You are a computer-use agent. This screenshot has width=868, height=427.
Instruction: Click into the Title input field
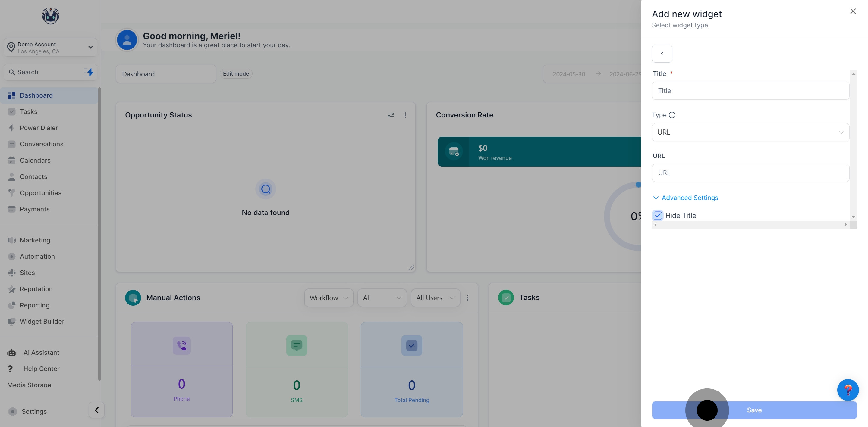coord(750,91)
